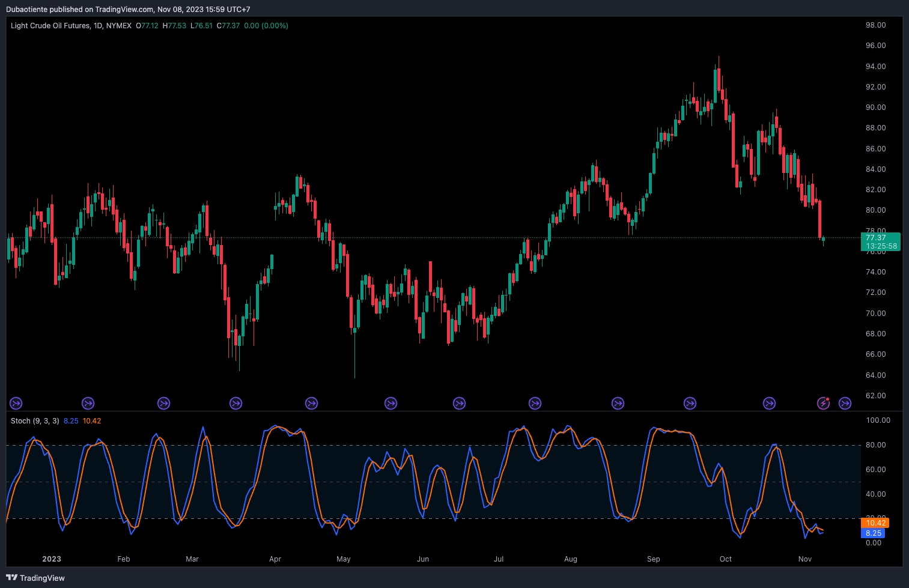Click the Stoch (9, 3, 3) indicator title
This screenshot has width=909, height=588.
tap(35, 421)
